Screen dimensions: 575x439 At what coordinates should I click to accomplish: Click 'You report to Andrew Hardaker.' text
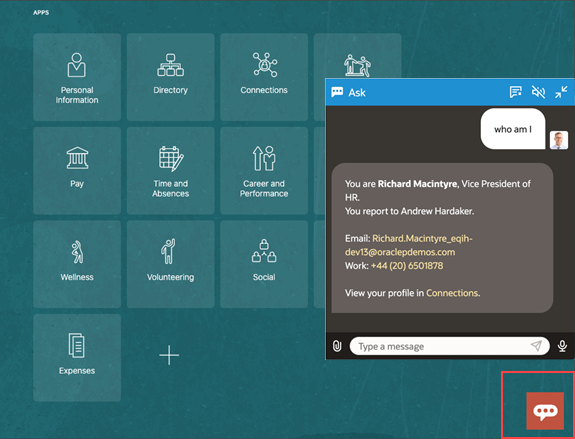point(409,211)
